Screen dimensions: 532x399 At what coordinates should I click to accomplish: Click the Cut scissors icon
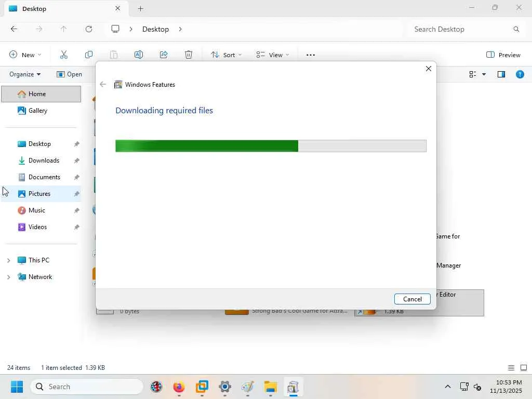tap(64, 55)
